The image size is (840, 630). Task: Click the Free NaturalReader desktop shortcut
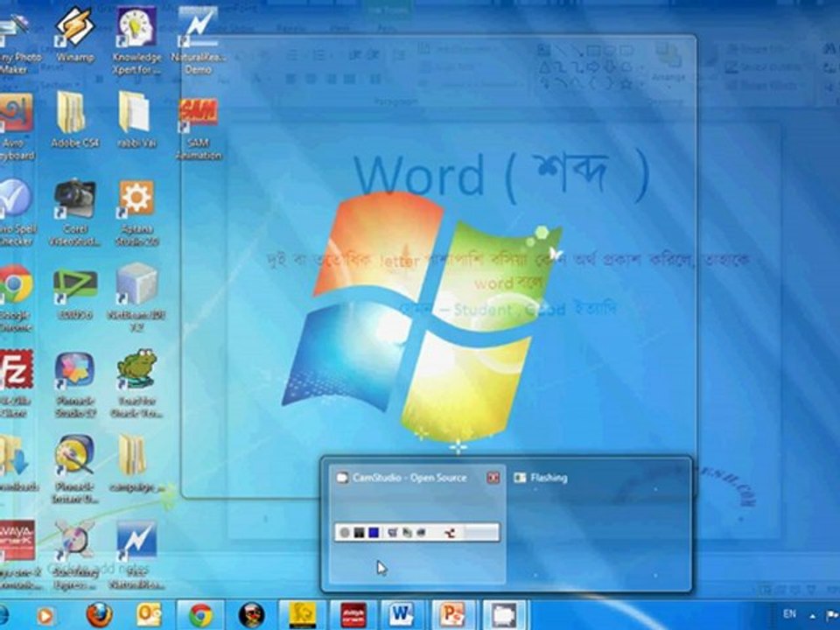(x=136, y=556)
